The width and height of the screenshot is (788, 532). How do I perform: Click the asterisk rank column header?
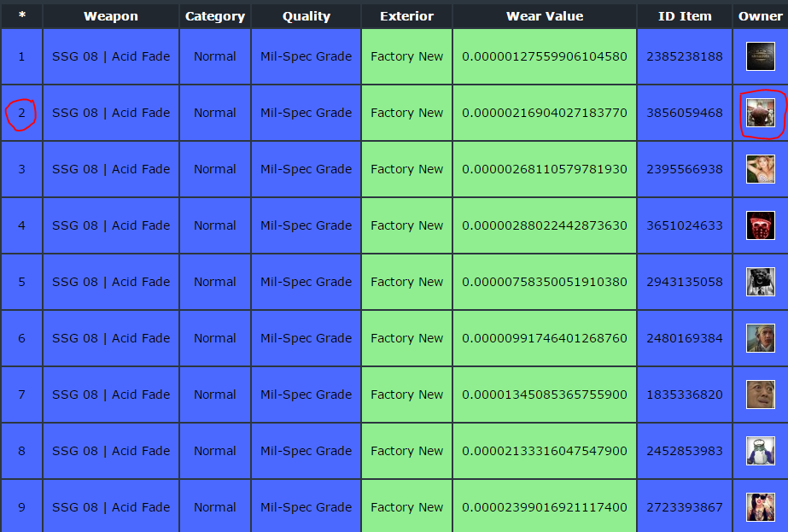[x=21, y=15]
